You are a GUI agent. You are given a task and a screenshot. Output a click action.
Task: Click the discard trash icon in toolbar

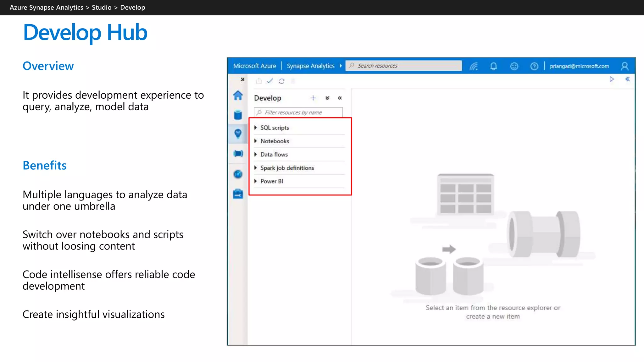point(293,81)
